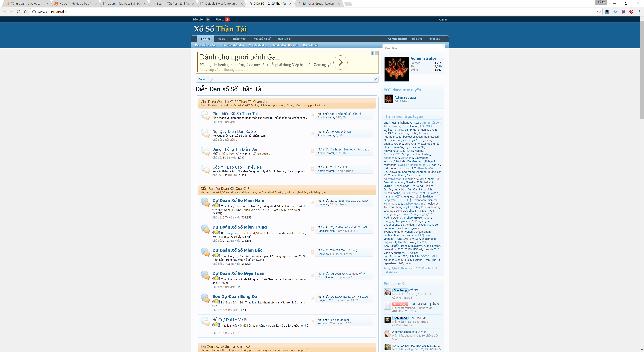Open the Chrome three-dot menu
Viewport: 644px width, 352px height.
click(639, 12)
